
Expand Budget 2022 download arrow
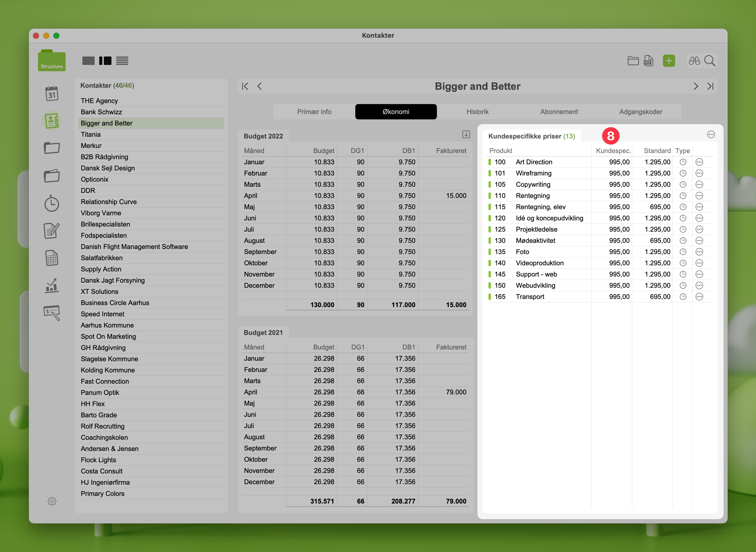pyautogui.click(x=466, y=135)
